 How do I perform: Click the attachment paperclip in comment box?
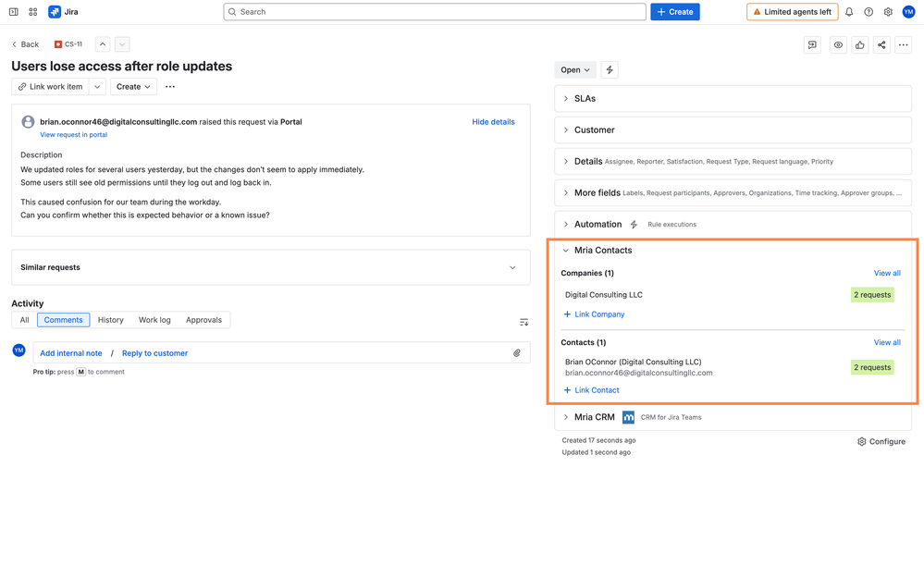(517, 353)
